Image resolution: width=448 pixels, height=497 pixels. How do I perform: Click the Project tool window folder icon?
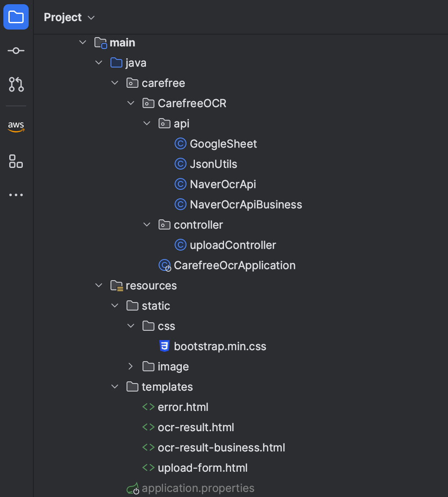click(16, 17)
